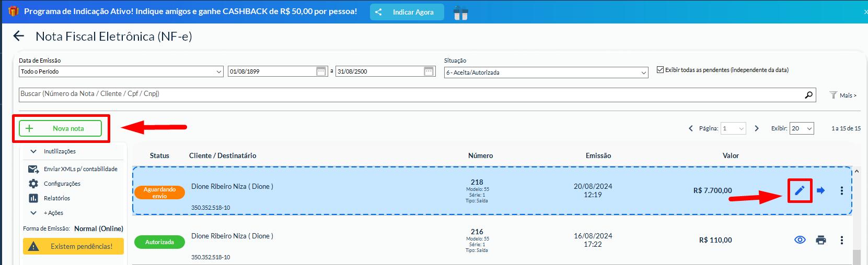Click the printer icon for note 216

click(x=821, y=240)
